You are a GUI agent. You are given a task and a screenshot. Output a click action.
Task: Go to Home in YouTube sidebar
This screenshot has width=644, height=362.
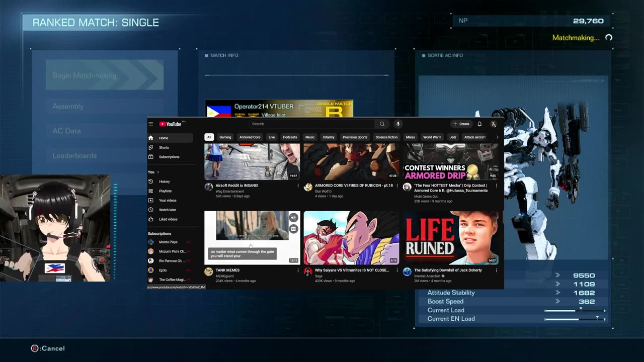click(170, 138)
